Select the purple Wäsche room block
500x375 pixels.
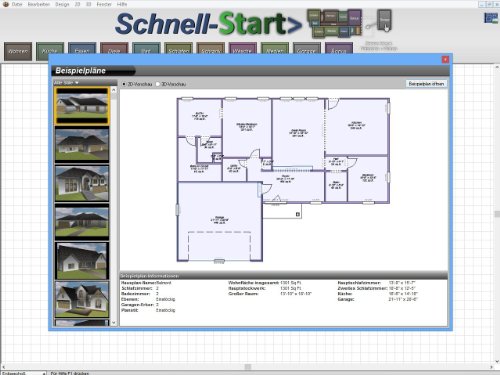[243, 48]
